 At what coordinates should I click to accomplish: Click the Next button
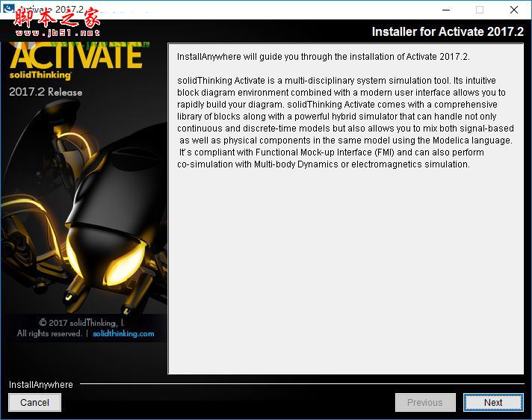click(x=493, y=402)
